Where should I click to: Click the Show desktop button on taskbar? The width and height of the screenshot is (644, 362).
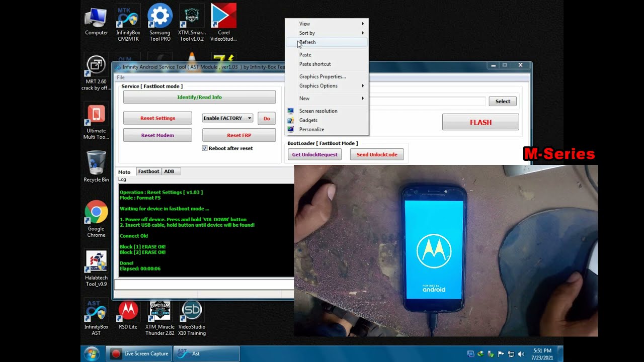[560, 354]
